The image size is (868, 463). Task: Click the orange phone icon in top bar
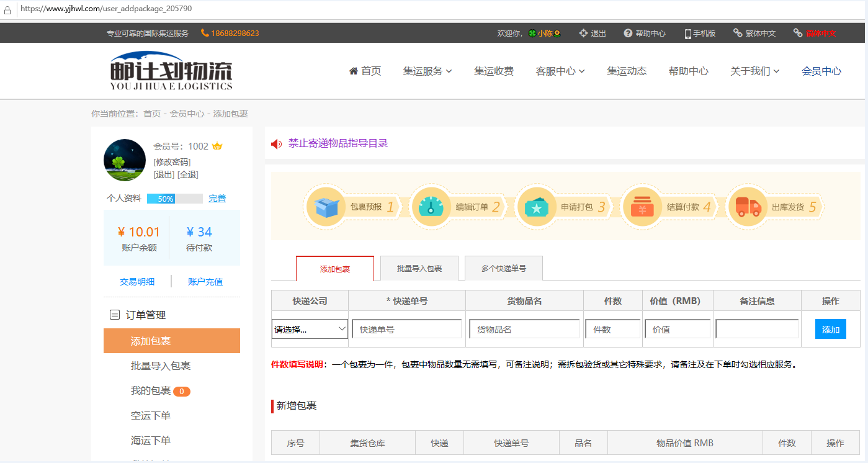(x=205, y=33)
